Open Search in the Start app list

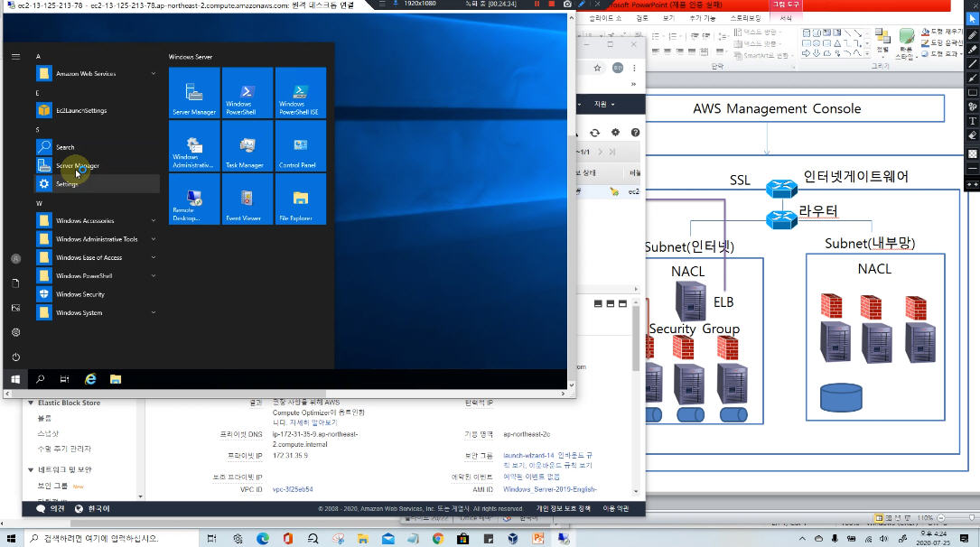coord(97,147)
